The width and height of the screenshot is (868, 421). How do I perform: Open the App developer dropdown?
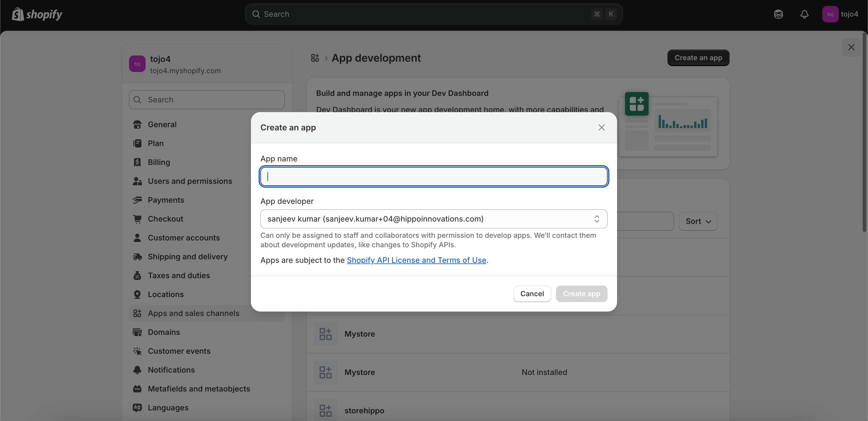[434, 219]
